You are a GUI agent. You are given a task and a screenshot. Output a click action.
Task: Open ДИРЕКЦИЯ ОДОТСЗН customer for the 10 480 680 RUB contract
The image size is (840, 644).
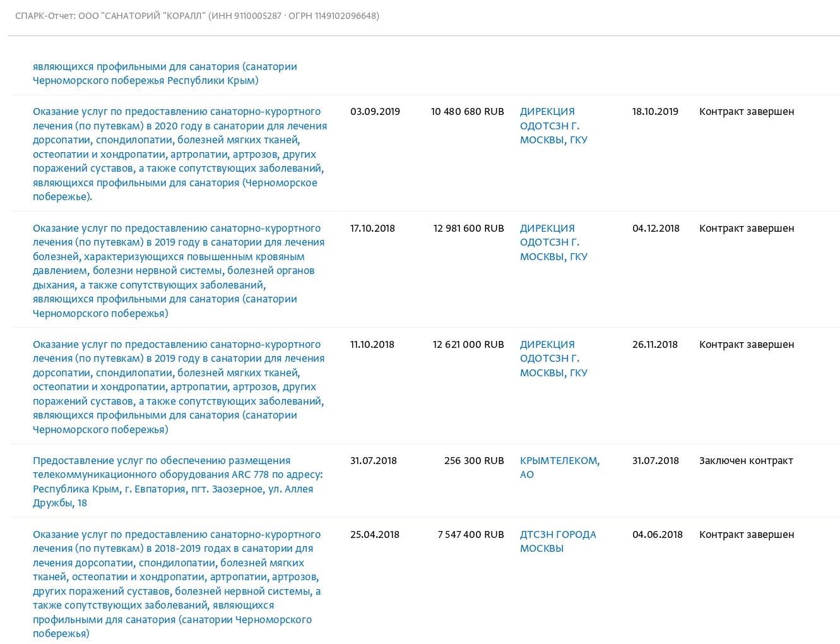tap(553, 126)
